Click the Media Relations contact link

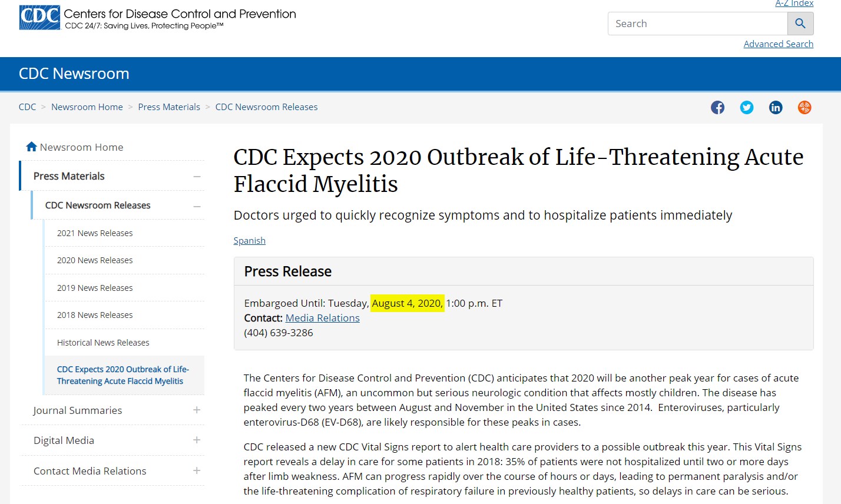click(x=322, y=318)
